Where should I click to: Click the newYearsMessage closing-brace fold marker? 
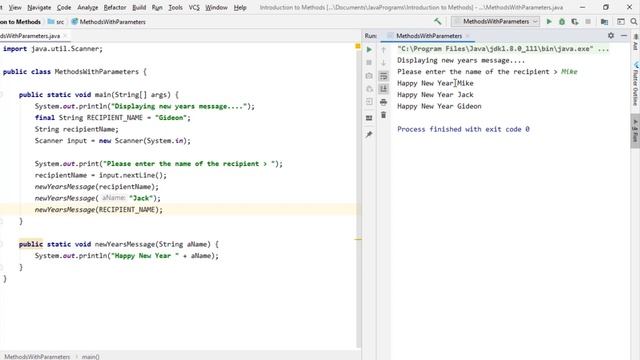point(2,267)
